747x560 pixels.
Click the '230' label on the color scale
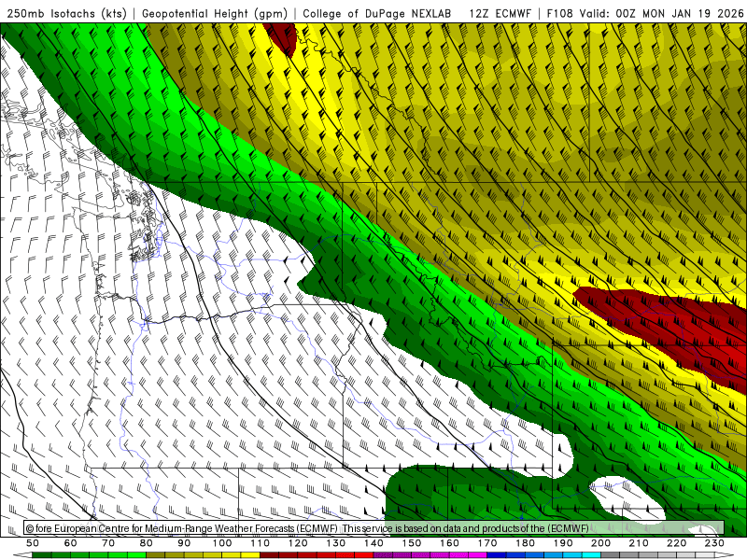714,543
